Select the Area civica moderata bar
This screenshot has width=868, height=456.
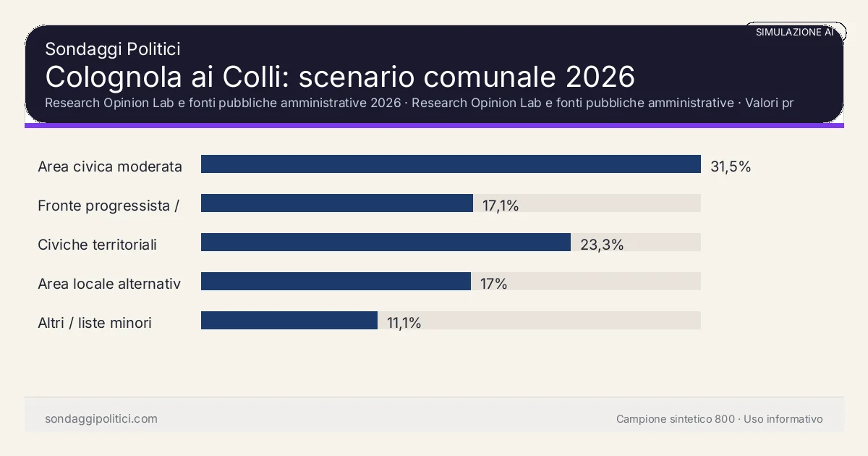451,164
